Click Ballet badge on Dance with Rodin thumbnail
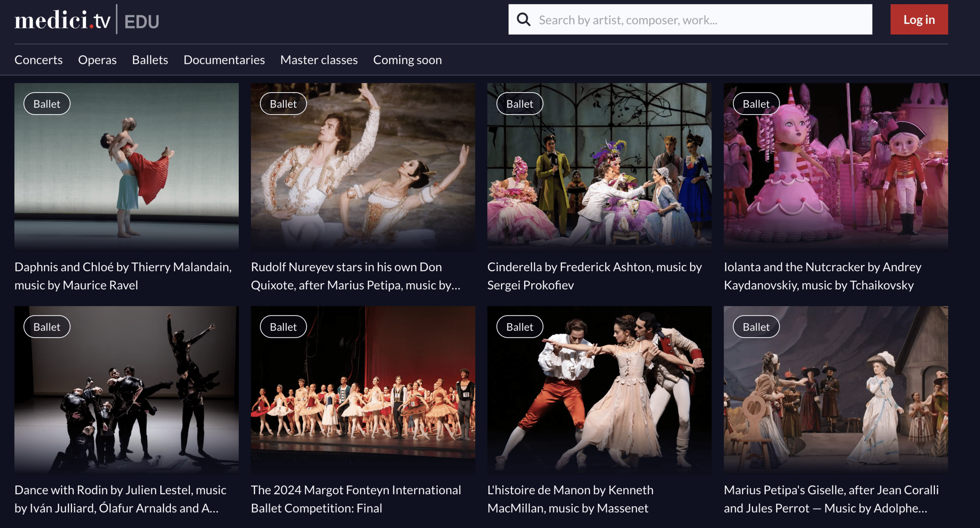This screenshot has width=980, height=528. click(x=47, y=327)
